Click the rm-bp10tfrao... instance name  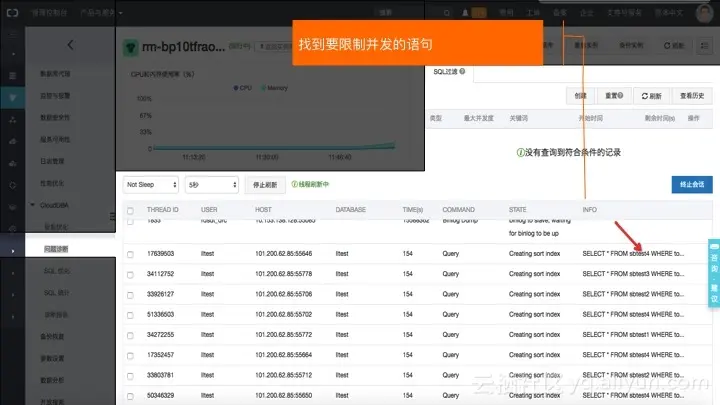(x=184, y=47)
